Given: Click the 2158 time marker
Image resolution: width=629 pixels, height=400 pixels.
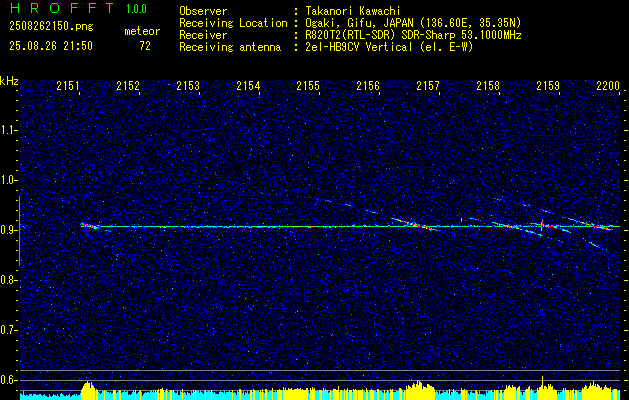Looking at the screenshot, I should pos(488,86).
